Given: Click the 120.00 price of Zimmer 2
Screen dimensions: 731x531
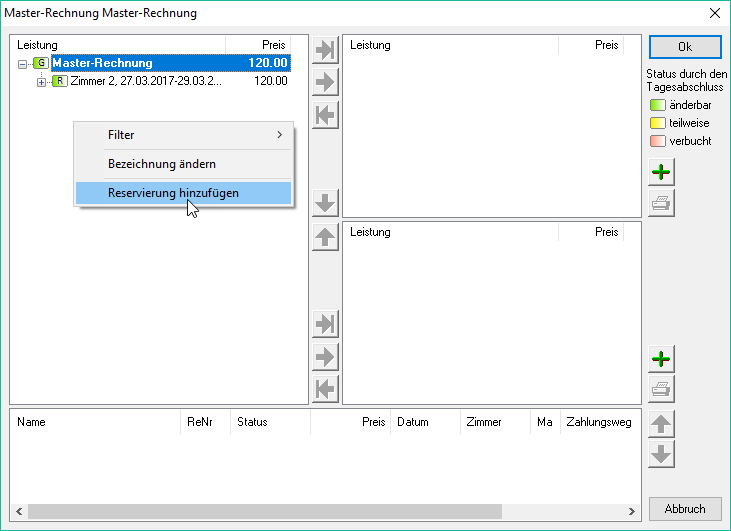Looking at the screenshot, I should tap(271, 81).
